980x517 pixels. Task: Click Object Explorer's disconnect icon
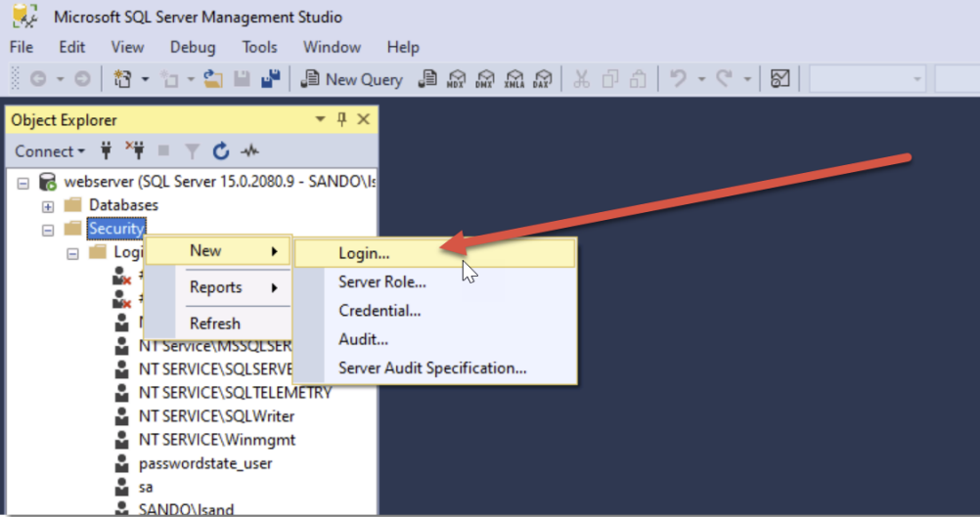pos(134,151)
